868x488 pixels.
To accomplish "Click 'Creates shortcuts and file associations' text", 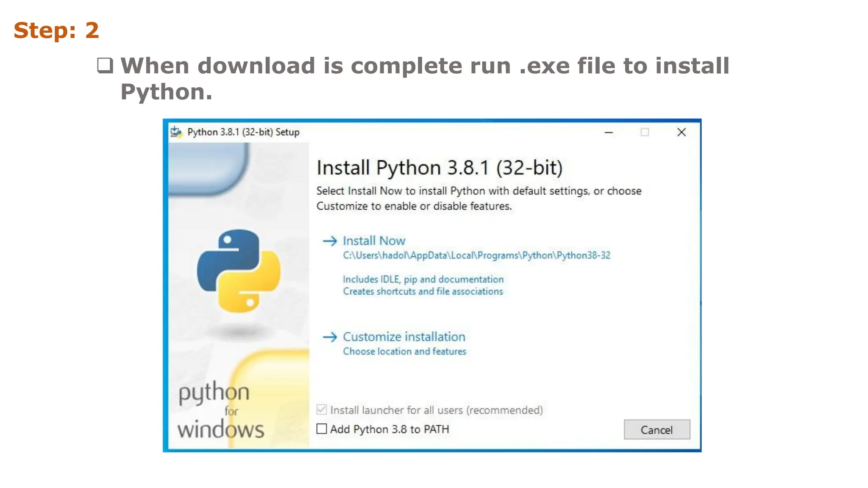I will point(423,291).
